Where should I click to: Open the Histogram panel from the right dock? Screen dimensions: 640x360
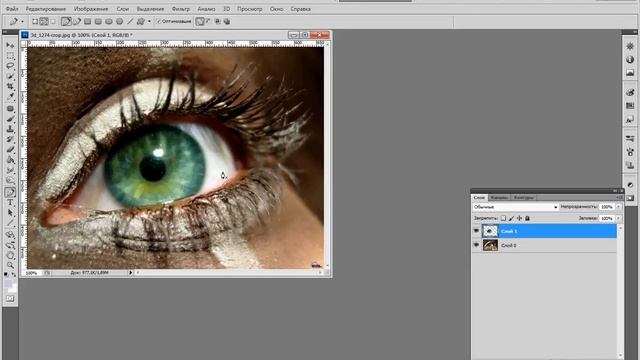(x=630, y=73)
